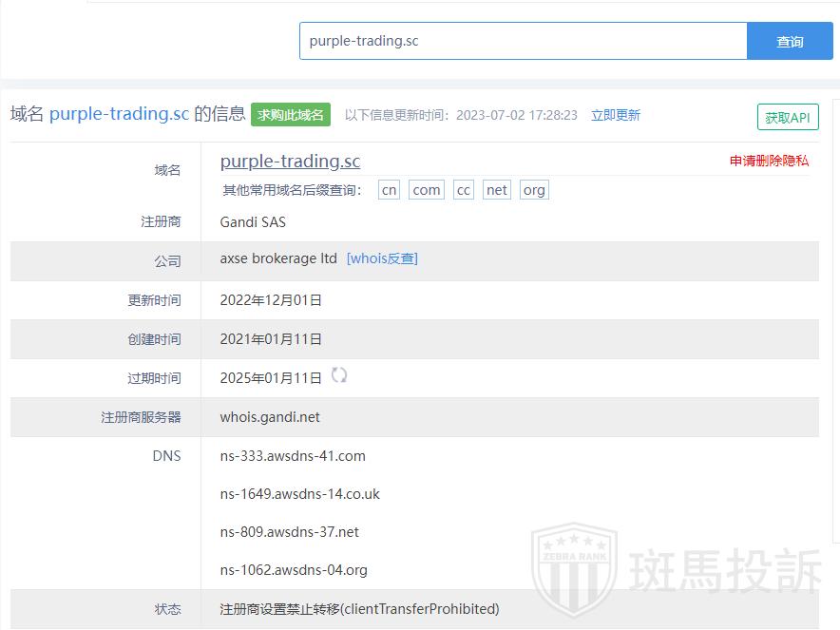Focus the domain search input field
This screenshot has width=840, height=630.
coord(523,41)
